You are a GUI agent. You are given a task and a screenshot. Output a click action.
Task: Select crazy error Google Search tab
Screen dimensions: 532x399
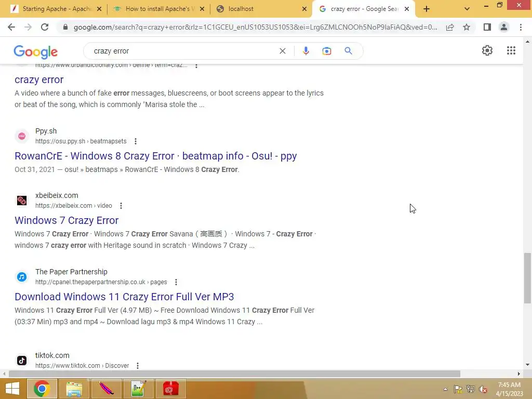coord(363,9)
